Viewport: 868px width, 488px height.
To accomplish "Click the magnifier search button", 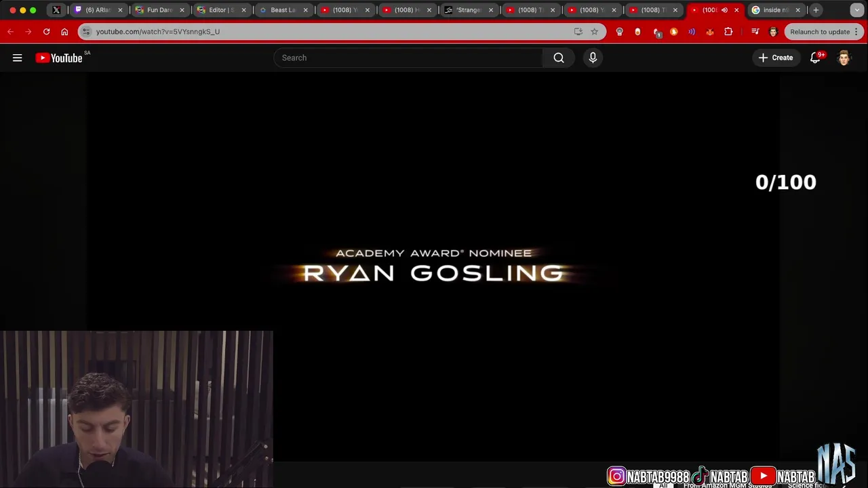I will tap(559, 58).
